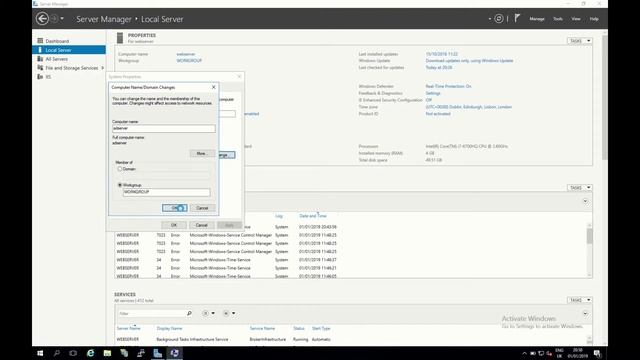The width and height of the screenshot is (640, 360).
Task: Open the Services saved queries dropdown
Action: 229,313
